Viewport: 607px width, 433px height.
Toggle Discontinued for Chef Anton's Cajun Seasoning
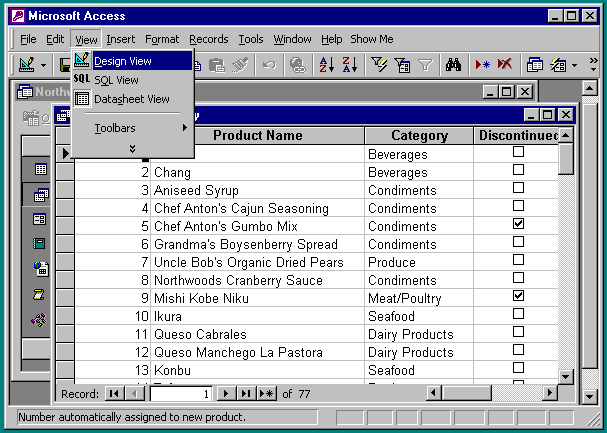coord(518,205)
